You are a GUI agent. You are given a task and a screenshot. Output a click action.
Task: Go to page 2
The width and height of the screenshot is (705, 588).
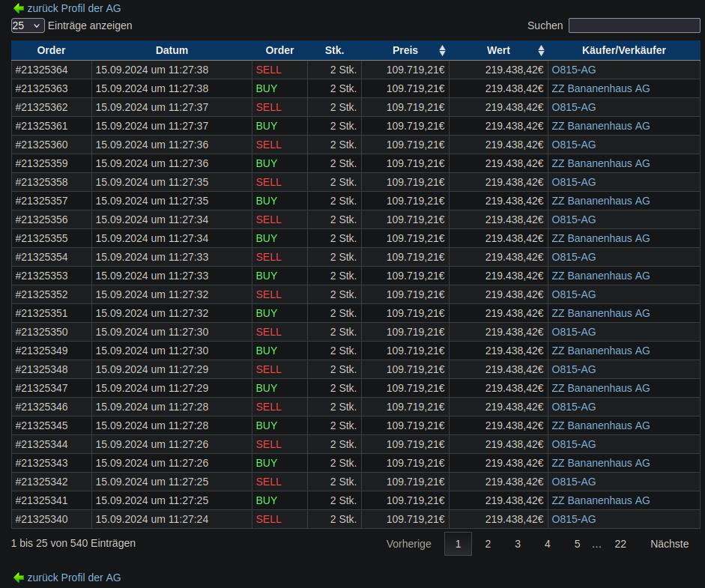click(488, 544)
